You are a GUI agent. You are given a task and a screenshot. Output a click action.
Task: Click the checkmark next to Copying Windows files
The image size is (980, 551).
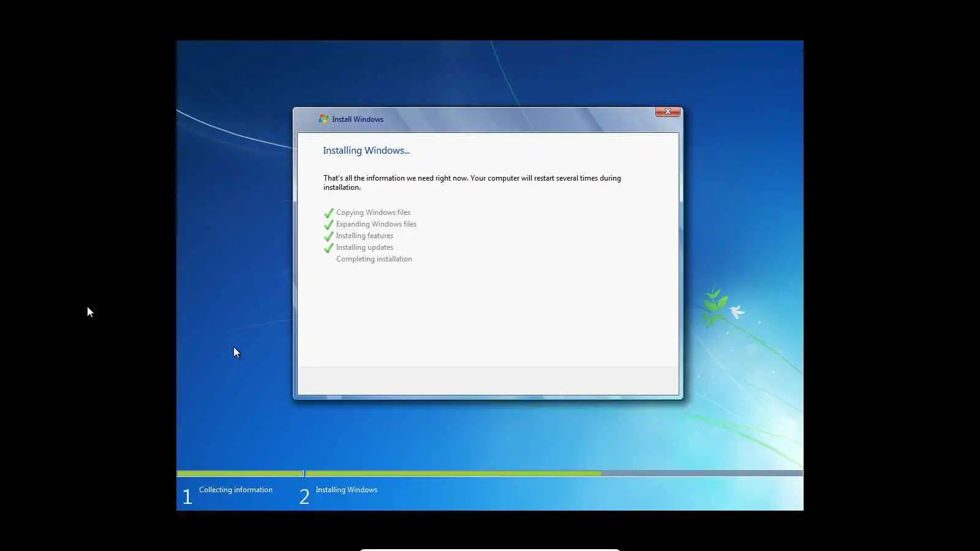coord(329,213)
